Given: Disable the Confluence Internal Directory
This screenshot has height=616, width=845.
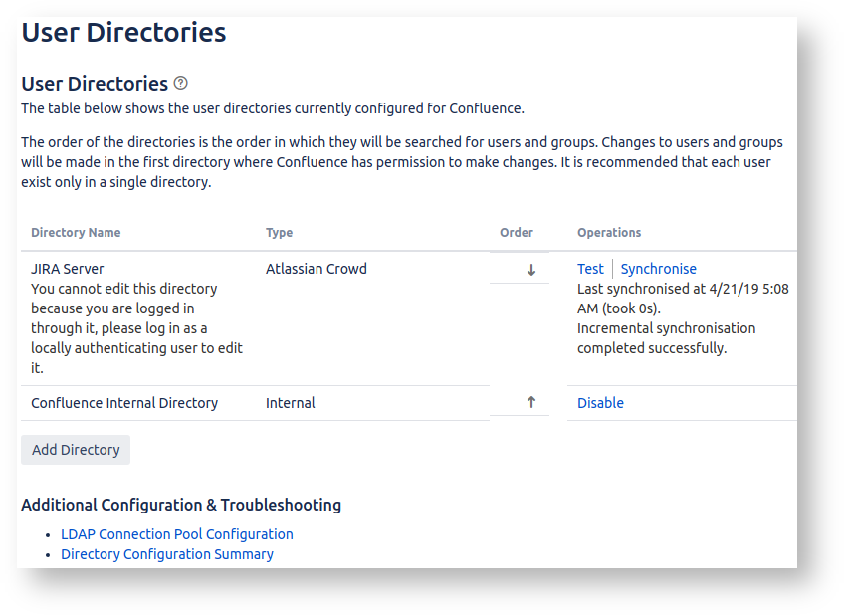Looking at the screenshot, I should 600,403.
